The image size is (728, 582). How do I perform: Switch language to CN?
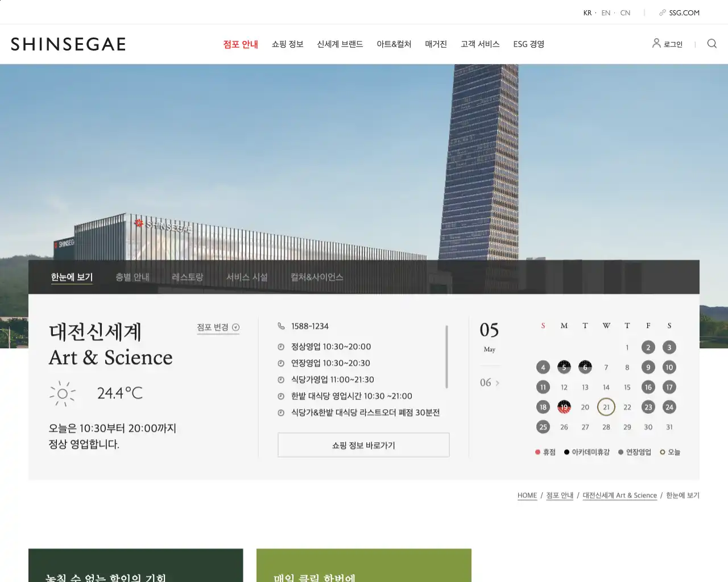625,13
